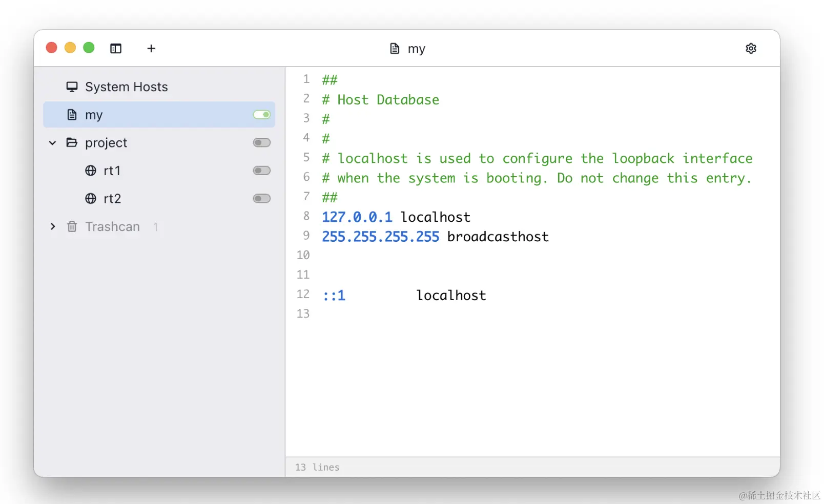This screenshot has height=504, width=824.
Task: Click the comment about the loopback interface
Action: coord(538,158)
